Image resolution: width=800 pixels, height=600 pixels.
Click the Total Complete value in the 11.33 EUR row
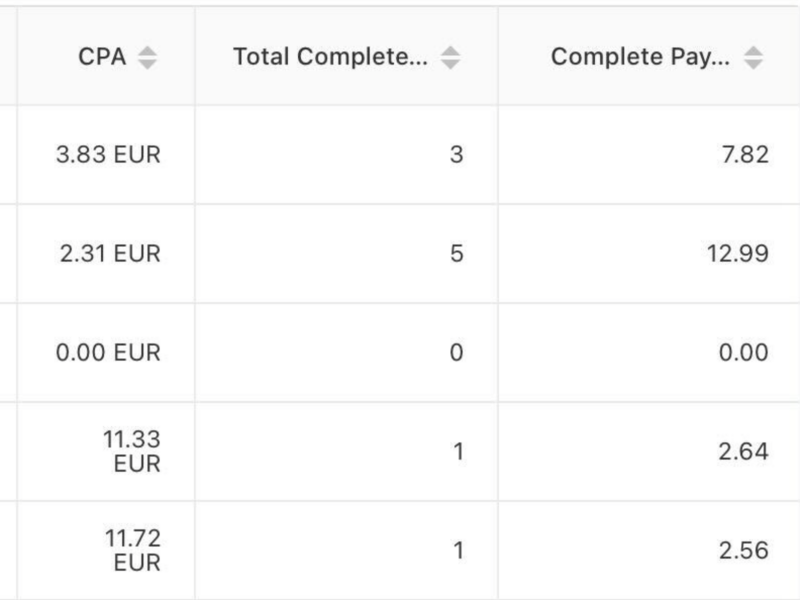point(458,452)
